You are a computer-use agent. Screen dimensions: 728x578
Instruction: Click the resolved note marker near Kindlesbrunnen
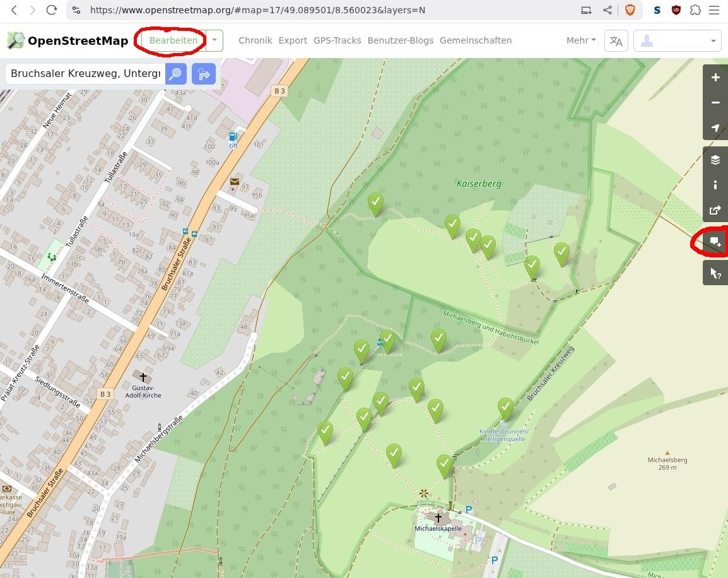[505, 408]
